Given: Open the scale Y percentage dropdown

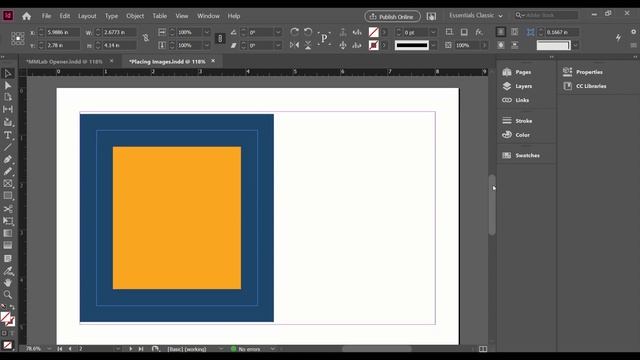Looking at the screenshot, I should 206,45.
